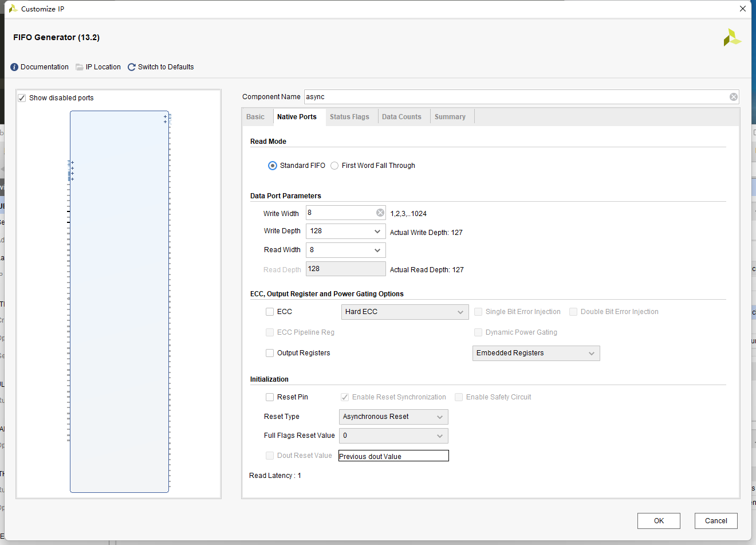Image resolution: width=756 pixels, height=545 pixels.
Task: Switch to the Data Counts tab
Action: point(401,117)
